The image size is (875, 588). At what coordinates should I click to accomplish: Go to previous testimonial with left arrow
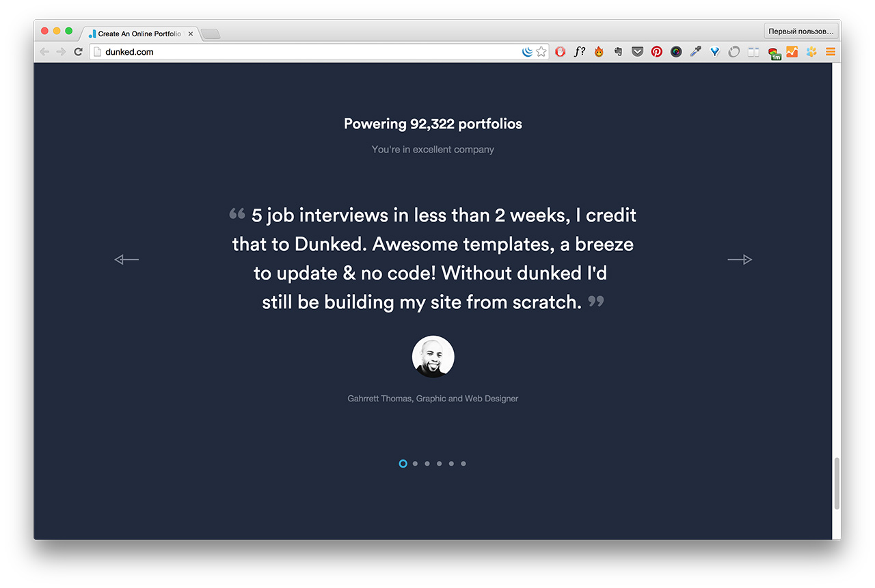click(x=126, y=259)
